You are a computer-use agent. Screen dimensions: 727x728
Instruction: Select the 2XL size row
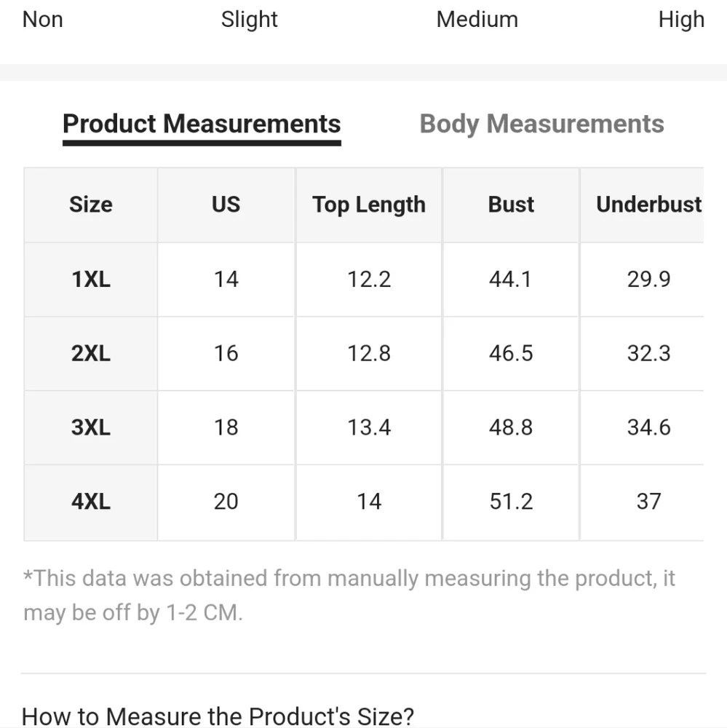pos(364,354)
